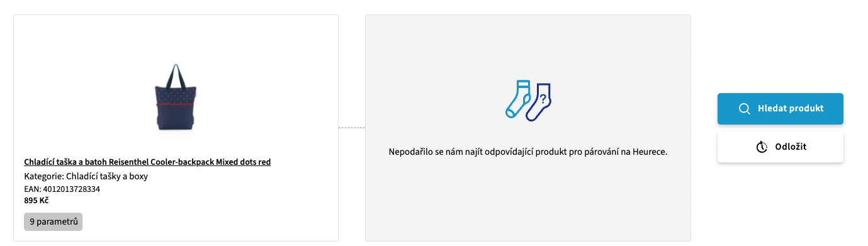Click the 895 Kč price
The height and width of the screenshot is (246, 868).
(x=37, y=200)
